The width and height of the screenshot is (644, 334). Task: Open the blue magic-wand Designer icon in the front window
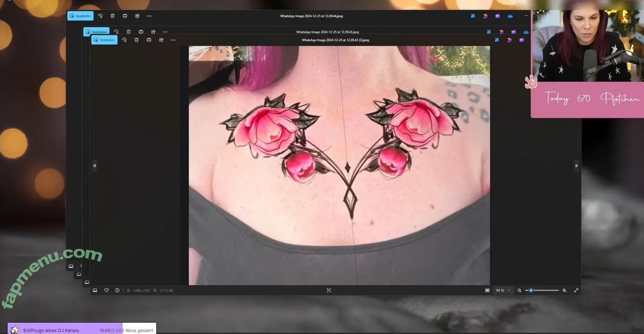click(497, 40)
